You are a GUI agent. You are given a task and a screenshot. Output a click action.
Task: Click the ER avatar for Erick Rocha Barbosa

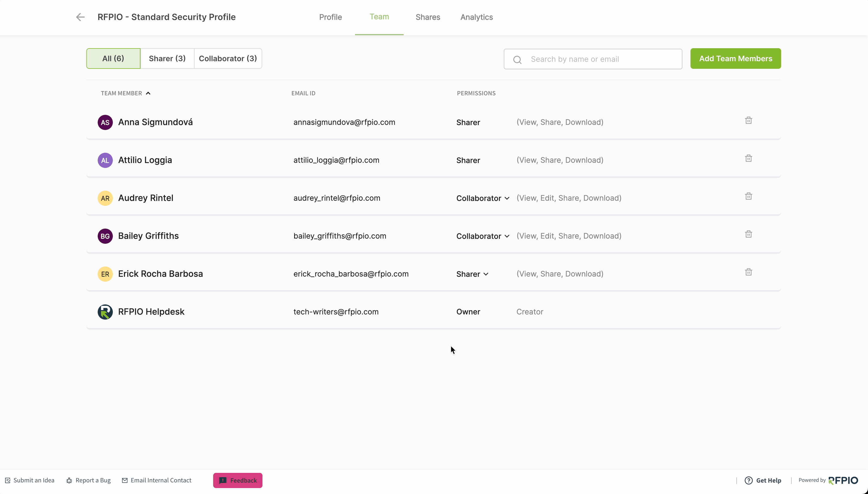click(x=105, y=274)
